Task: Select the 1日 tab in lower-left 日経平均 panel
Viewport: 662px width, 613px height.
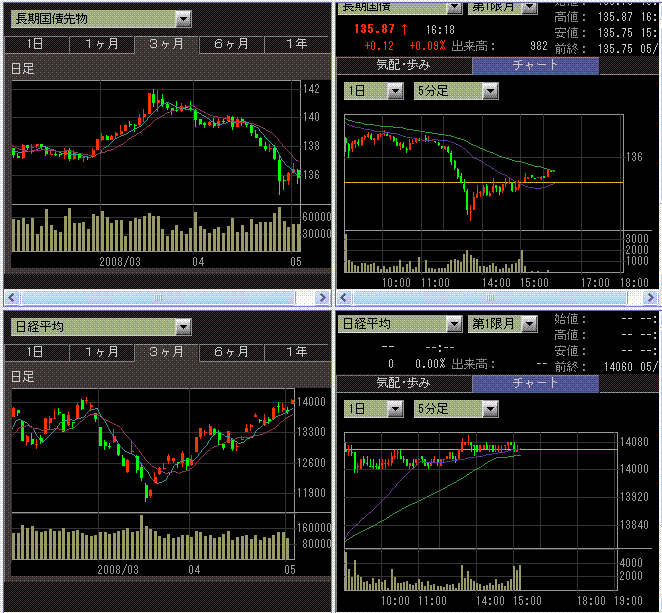Action: [x=36, y=352]
